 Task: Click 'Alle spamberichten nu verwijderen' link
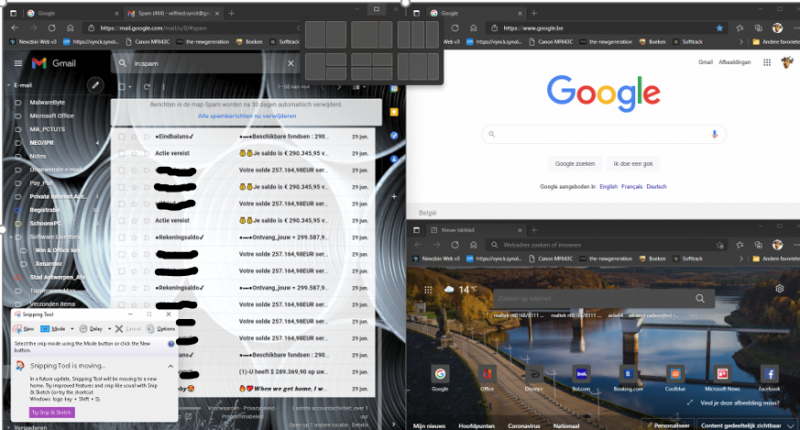(248, 116)
